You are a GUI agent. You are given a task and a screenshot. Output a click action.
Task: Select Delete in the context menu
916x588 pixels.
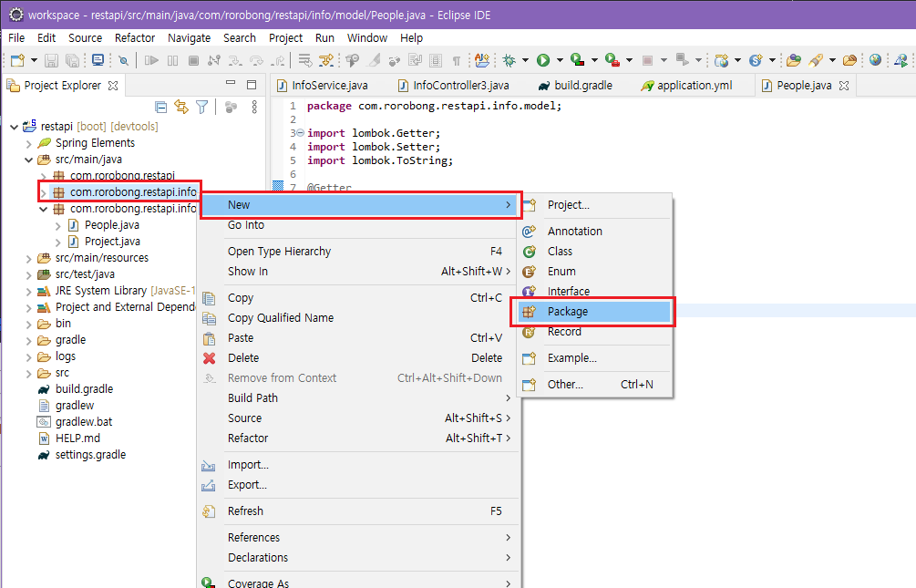[357, 357]
